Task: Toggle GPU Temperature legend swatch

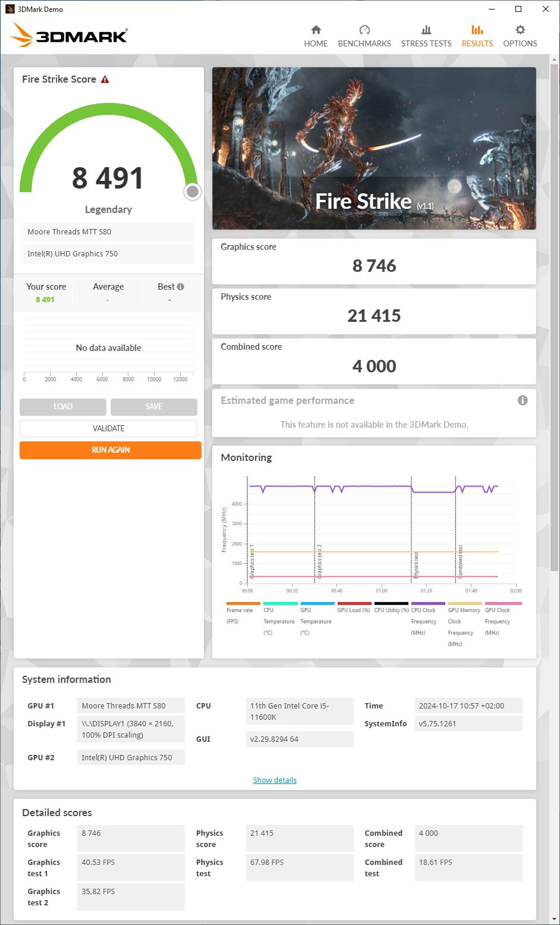Action: point(317,604)
